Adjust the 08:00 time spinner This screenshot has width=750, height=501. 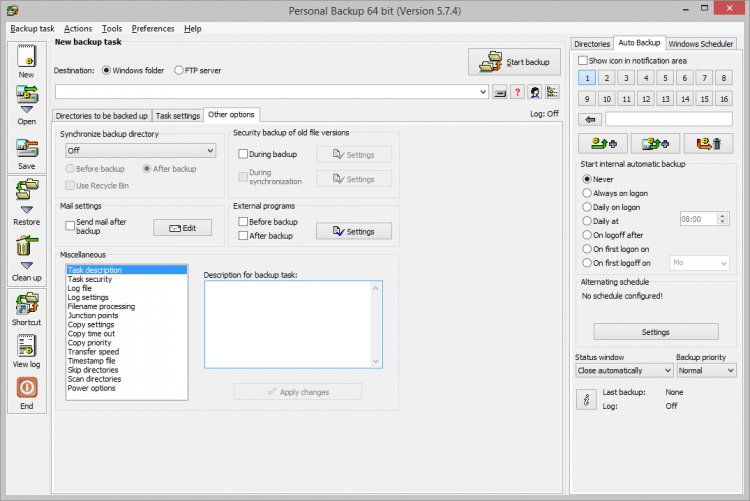coord(723,219)
